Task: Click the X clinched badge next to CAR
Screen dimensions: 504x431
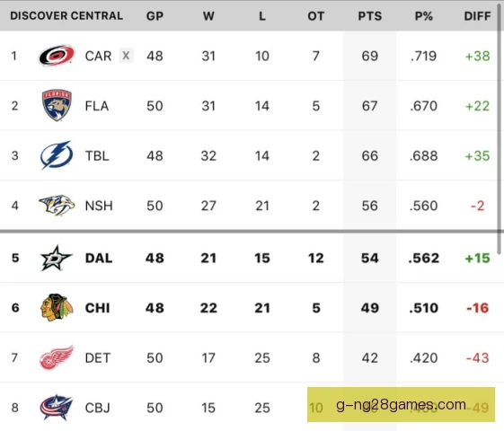Action: (x=126, y=56)
